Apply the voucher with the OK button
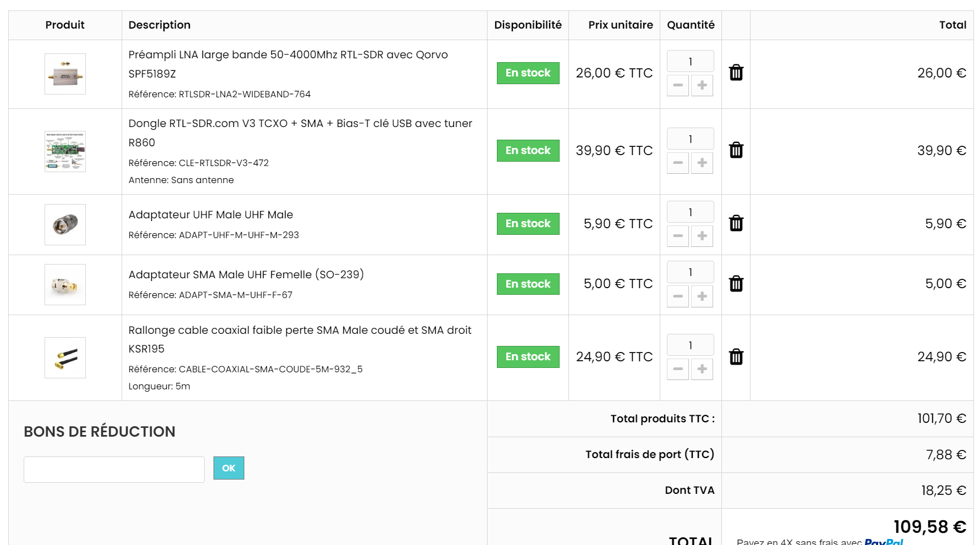 229,468
